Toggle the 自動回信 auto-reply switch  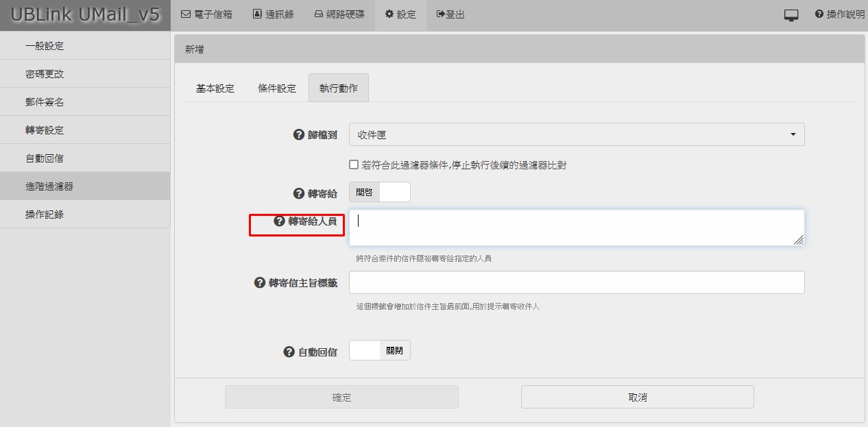click(380, 351)
